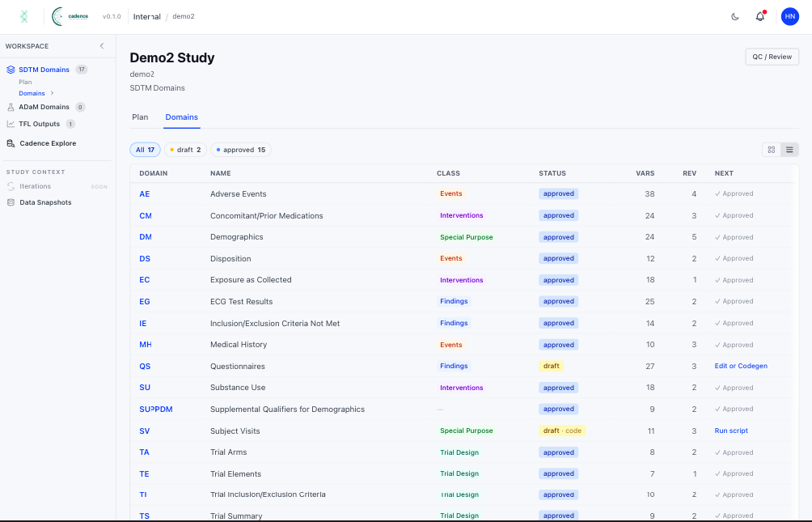
Task: Open the HN user avatar menu
Action: pos(789,16)
